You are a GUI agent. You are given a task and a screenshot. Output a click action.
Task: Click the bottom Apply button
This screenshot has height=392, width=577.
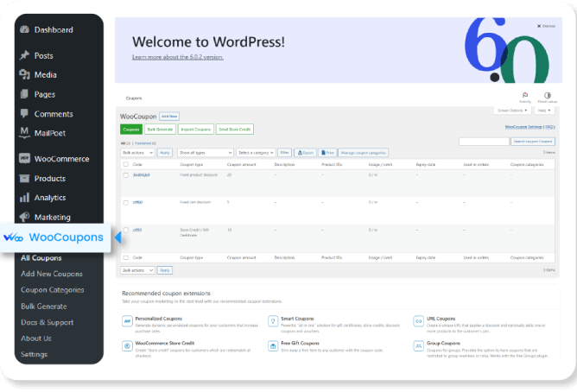(164, 270)
